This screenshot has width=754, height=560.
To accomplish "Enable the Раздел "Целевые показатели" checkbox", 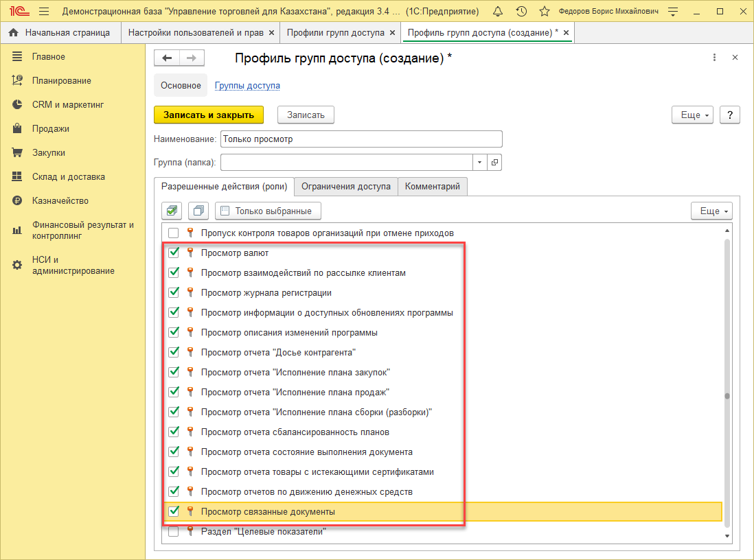I will coord(174,532).
